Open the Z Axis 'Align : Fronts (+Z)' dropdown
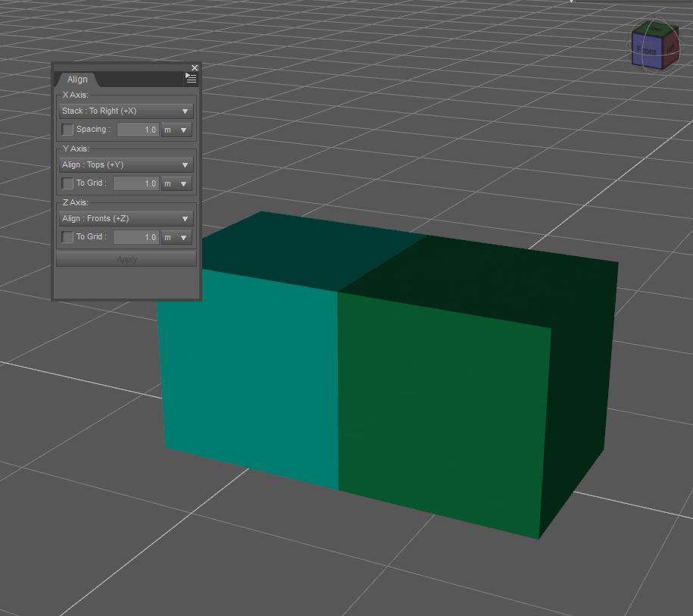The width and height of the screenshot is (693, 616). click(x=126, y=218)
